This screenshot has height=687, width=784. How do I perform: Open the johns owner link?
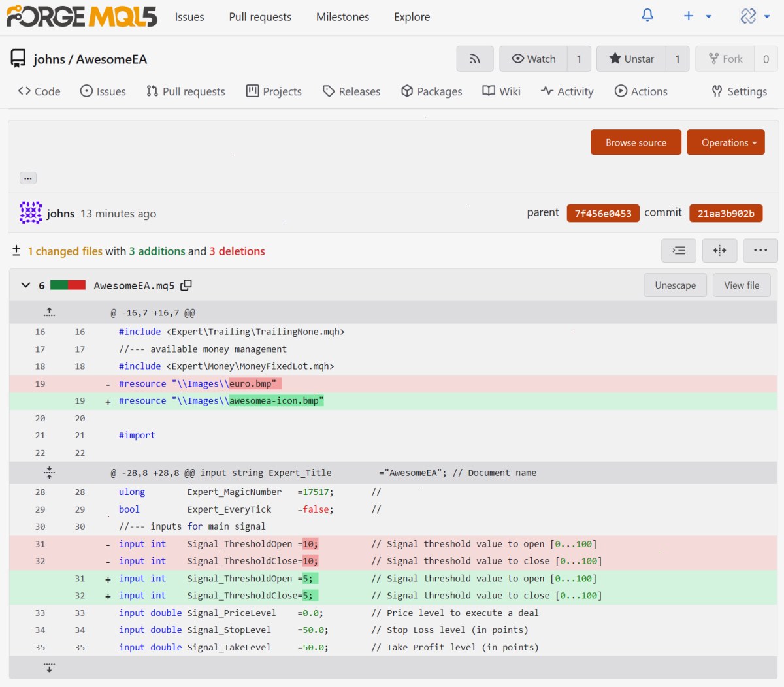click(50, 59)
